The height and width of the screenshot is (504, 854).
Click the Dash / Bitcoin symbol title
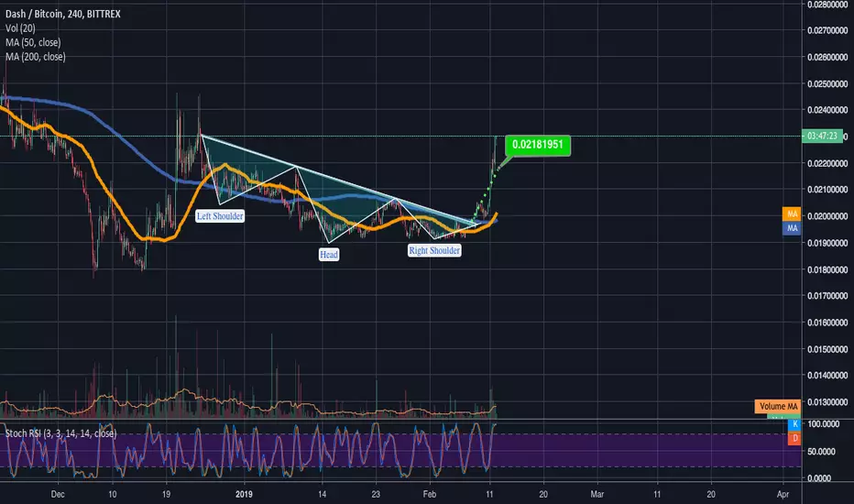click(x=62, y=14)
